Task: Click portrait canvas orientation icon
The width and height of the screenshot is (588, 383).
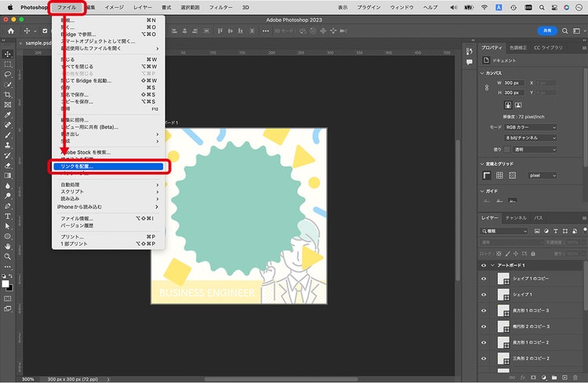Action: point(508,105)
